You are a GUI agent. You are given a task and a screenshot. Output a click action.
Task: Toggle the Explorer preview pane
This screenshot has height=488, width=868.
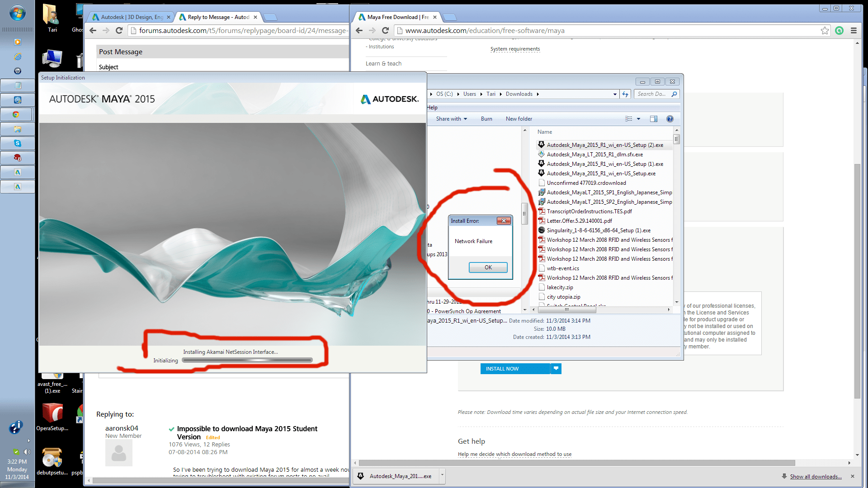(x=654, y=119)
